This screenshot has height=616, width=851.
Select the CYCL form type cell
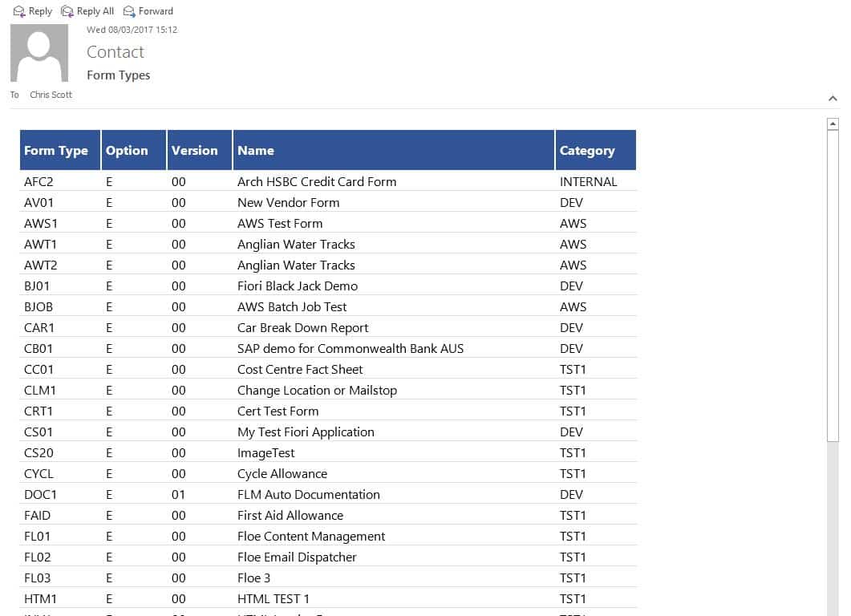coord(38,474)
